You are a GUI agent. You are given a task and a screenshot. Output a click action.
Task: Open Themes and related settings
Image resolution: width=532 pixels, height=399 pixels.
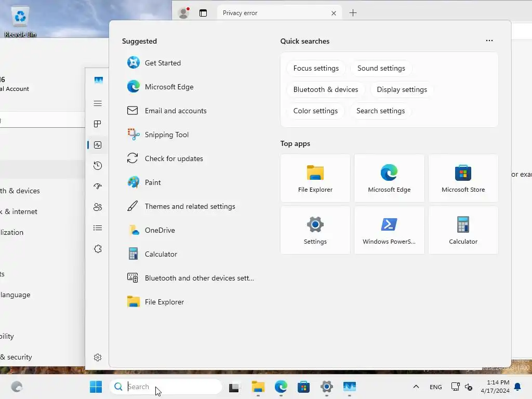pos(181,206)
